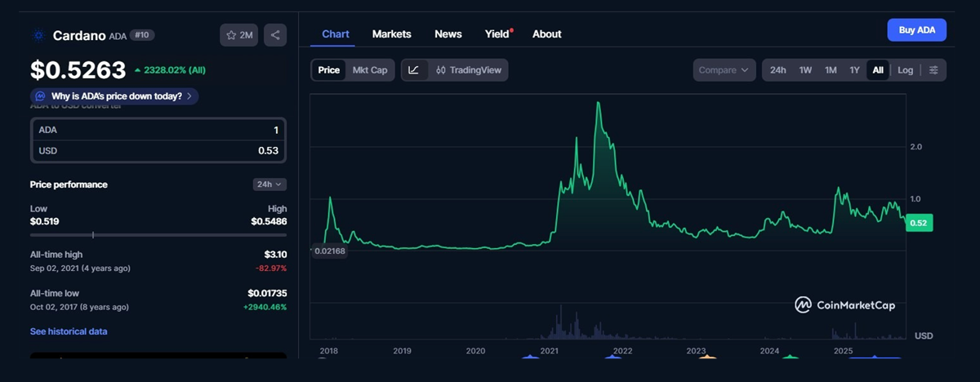
Task: Select the Price toggle
Action: pos(329,70)
